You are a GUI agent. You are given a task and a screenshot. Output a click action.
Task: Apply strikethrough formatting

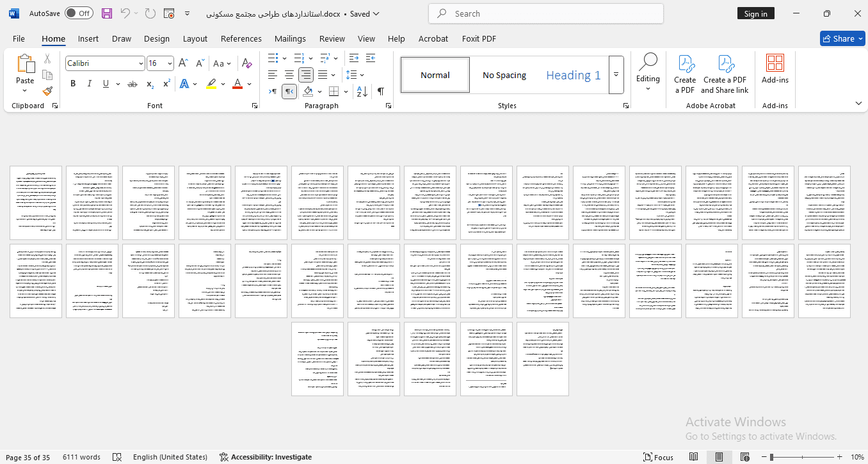click(x=133, y=84)
